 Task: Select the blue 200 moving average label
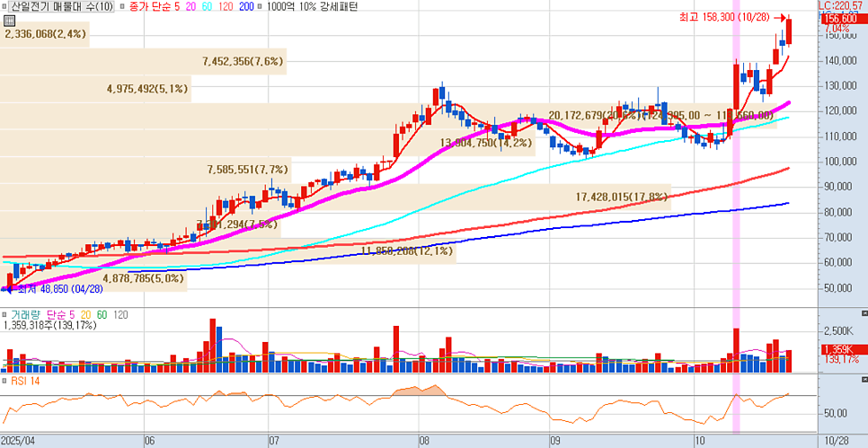[247, 6]
